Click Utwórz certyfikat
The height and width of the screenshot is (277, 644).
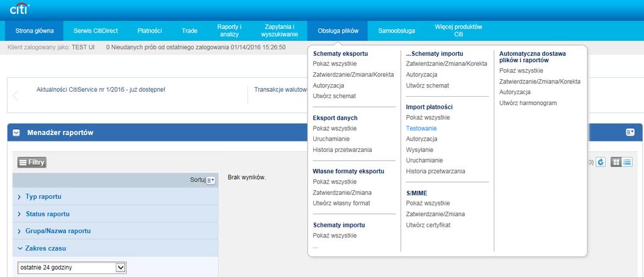point(428,225)
